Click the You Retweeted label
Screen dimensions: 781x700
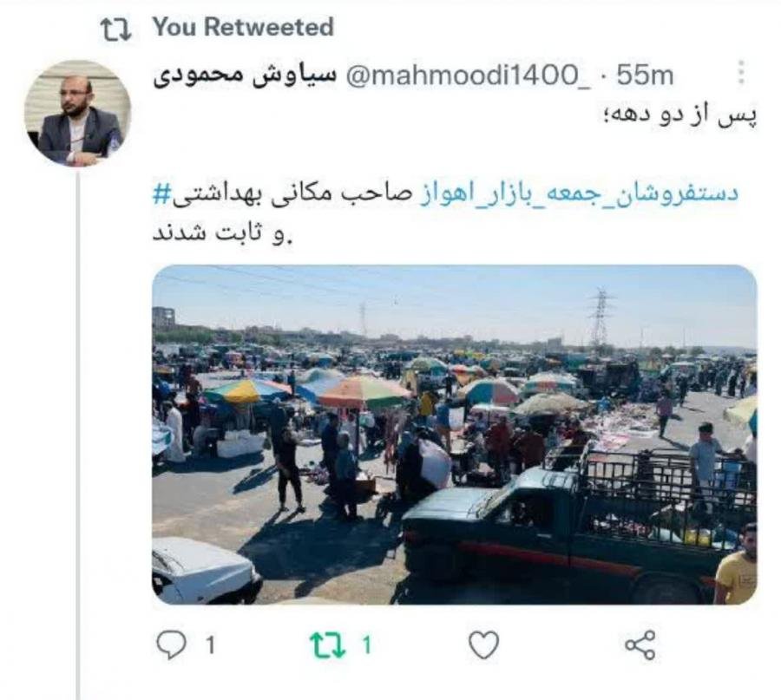click(x=243, y=27)
